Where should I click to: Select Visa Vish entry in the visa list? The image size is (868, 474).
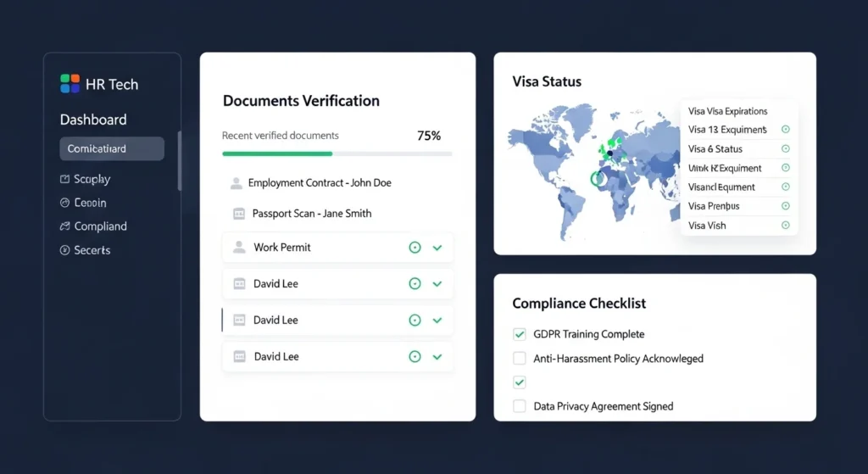pyautogui.click(x=708, y=226)
